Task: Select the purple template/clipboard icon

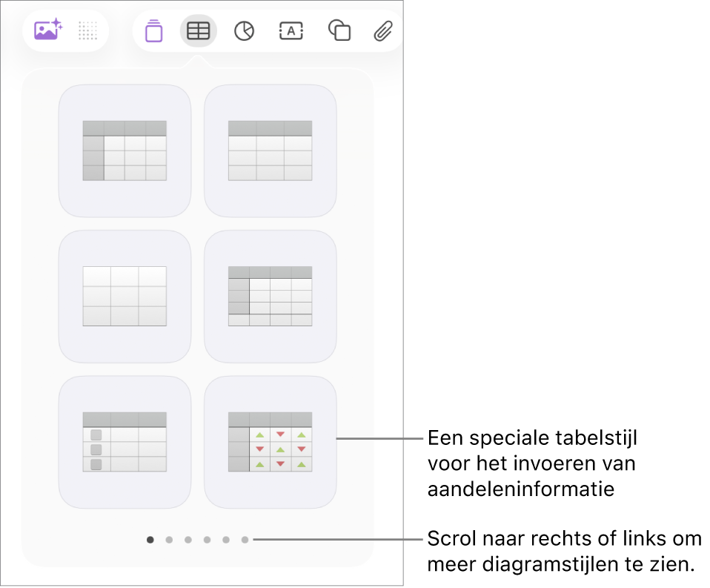Action: [x=154, y=31]
